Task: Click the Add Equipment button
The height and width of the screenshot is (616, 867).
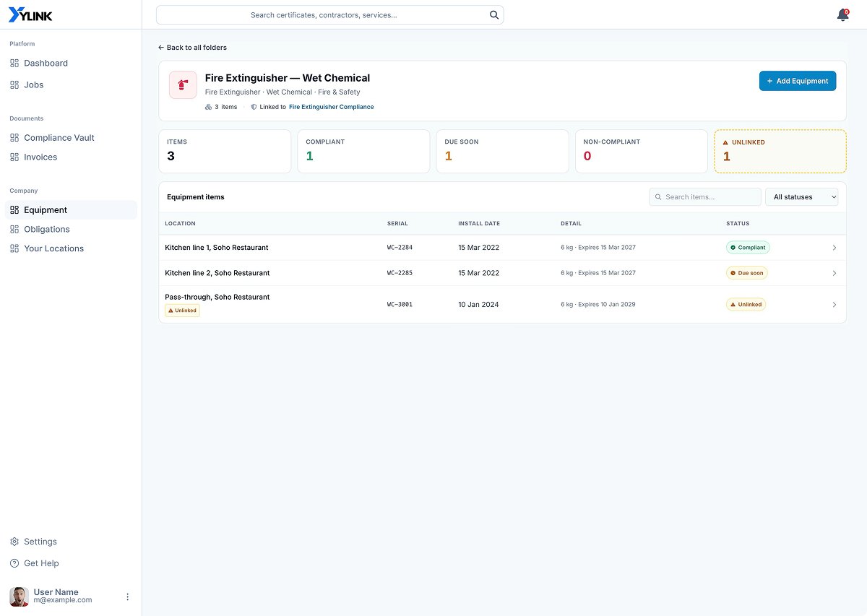Action: pos(798,81)
